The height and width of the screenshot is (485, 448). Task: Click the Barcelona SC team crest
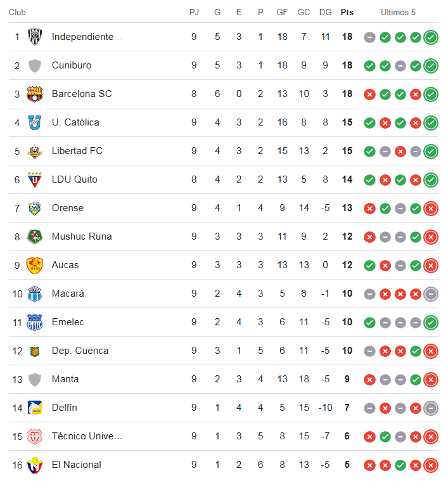click(x=35, y=94)
